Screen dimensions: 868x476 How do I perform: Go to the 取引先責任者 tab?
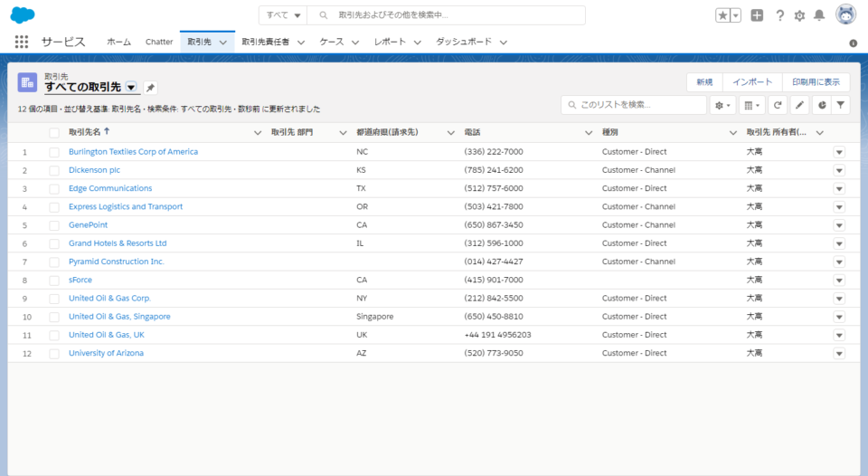(266, 42)
